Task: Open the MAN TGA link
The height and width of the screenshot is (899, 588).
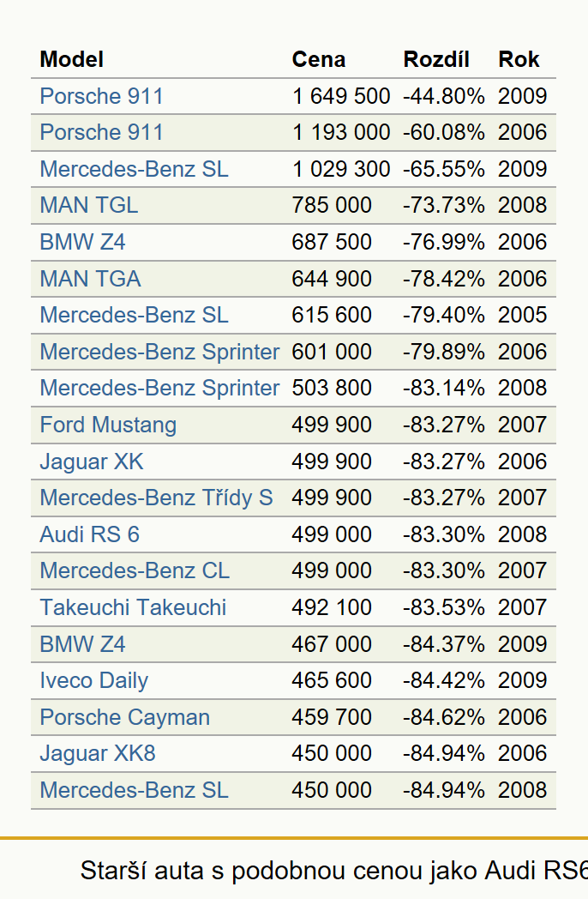Action: [x=90, y=279]
